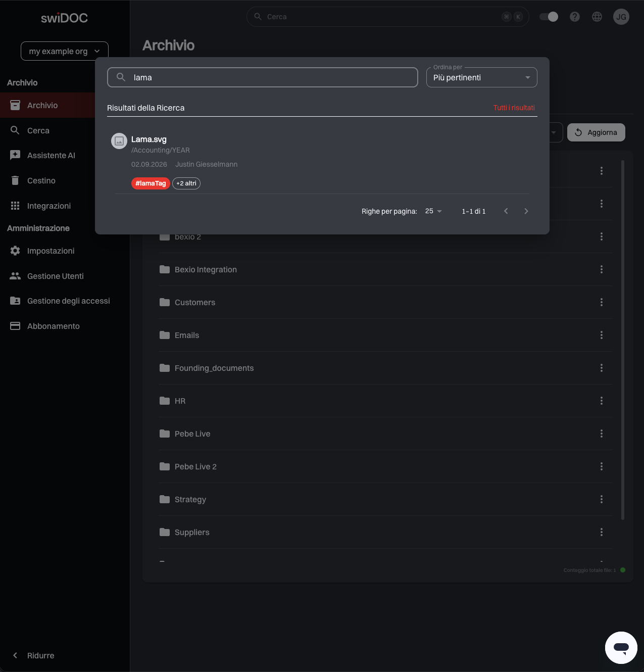Open more options for Founding_documents folder
Screen dimensions: 644x672
click(x=602, y=368)
